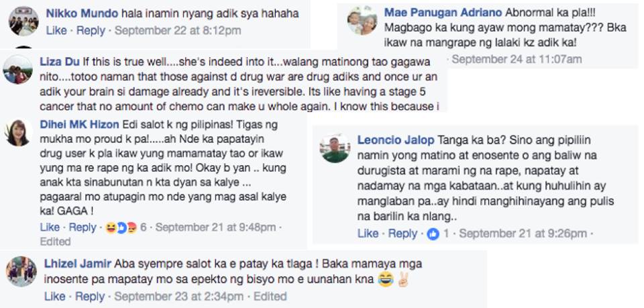Like Nikko Mundo's comment
644x308 pixels.
click(x=56, y=30)
